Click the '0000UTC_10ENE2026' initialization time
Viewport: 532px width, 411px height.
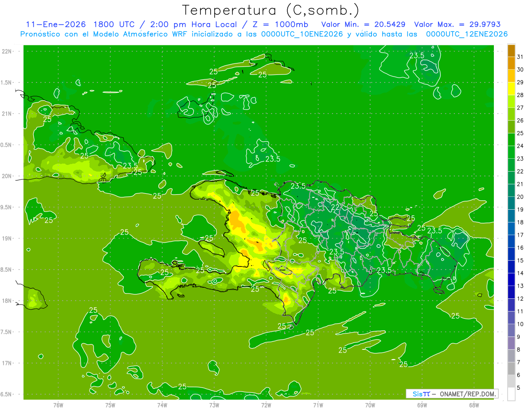tap(302, 34)
